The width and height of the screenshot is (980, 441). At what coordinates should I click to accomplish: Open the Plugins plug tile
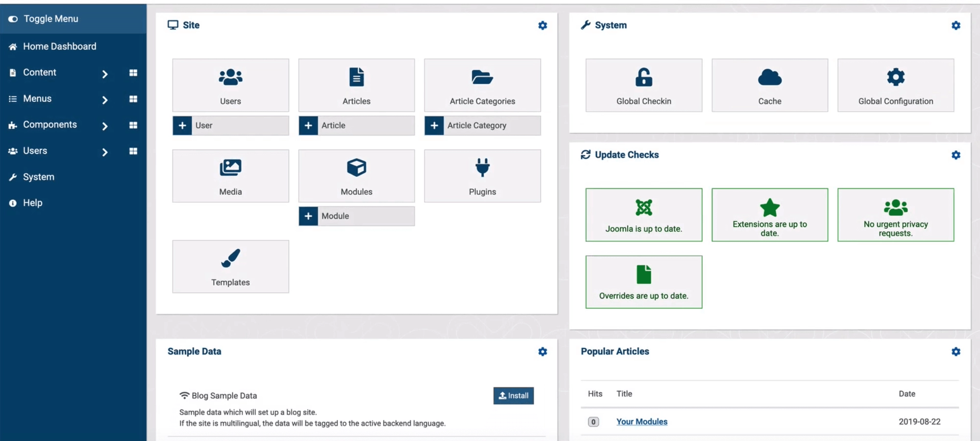click(482, 176)
